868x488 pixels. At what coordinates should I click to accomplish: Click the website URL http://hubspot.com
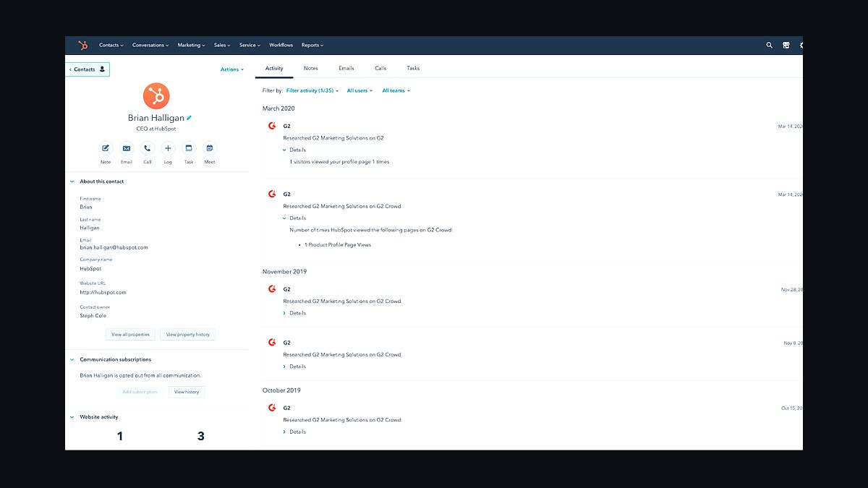(103, 292)
